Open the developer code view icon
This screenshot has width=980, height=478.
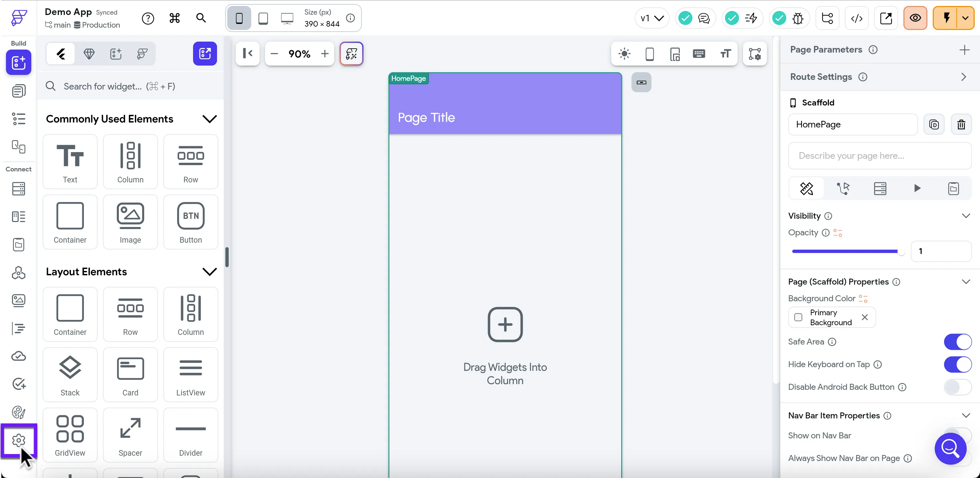point(857,18)
